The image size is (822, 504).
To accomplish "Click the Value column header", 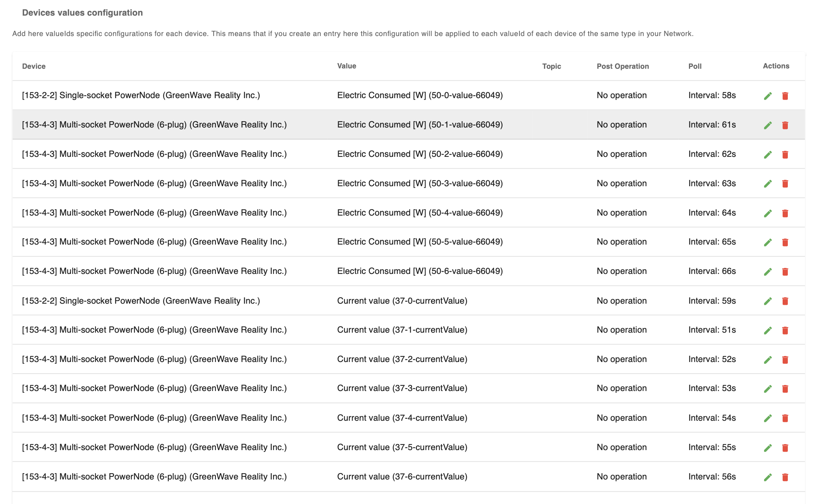I will (x=346, y=66).
